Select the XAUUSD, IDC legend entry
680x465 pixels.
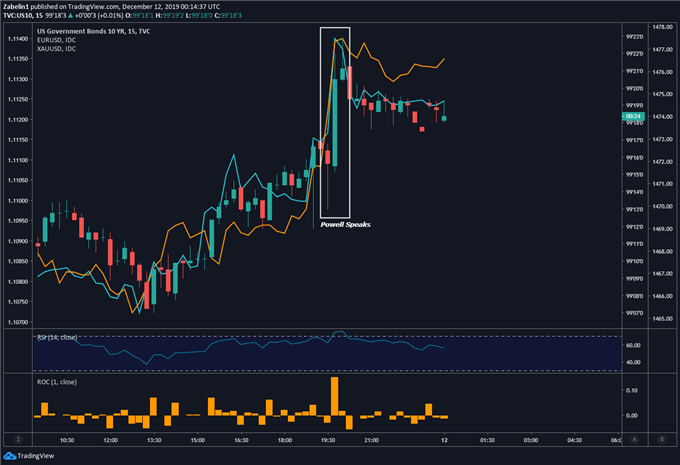56,49
